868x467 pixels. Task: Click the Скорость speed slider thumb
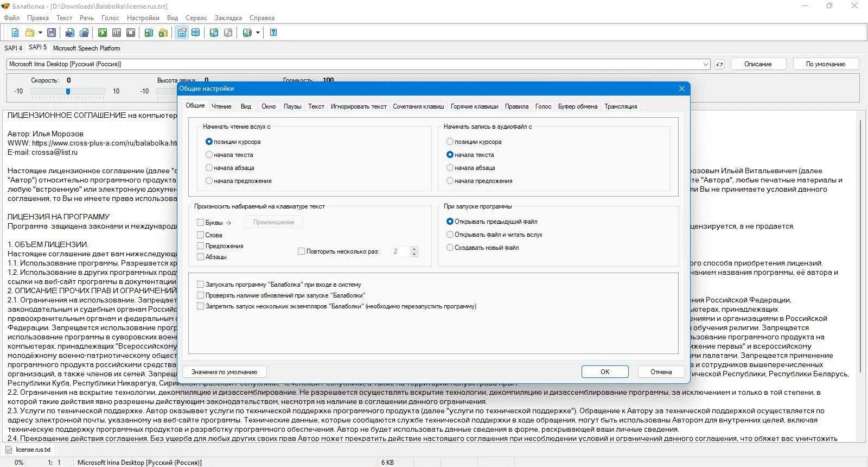[x=68, y=91]
